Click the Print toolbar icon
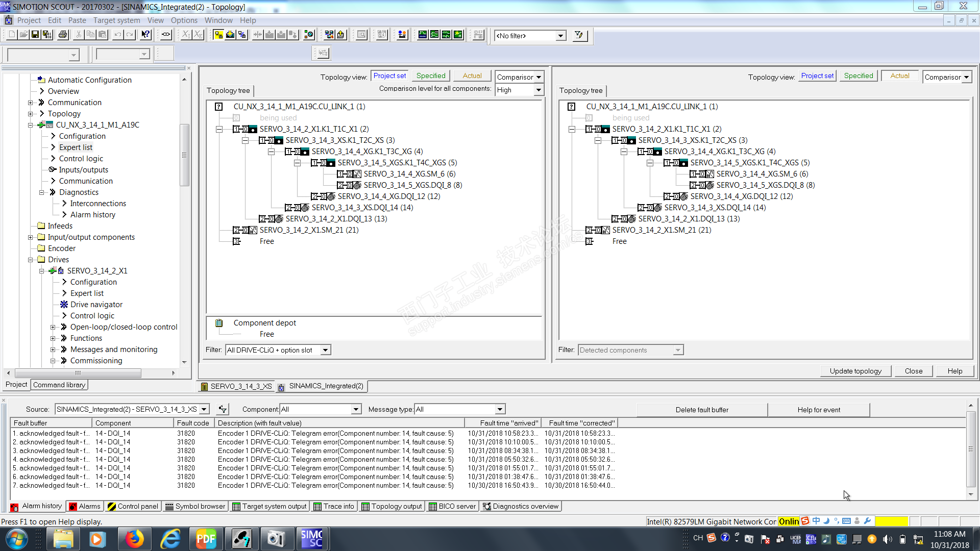 point(63,35)
